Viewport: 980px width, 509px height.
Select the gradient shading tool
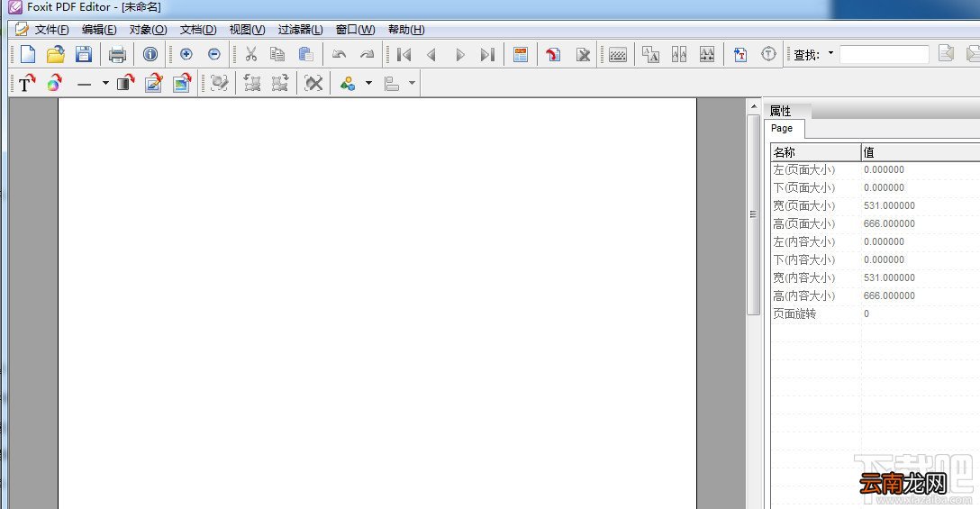point(125,83)
